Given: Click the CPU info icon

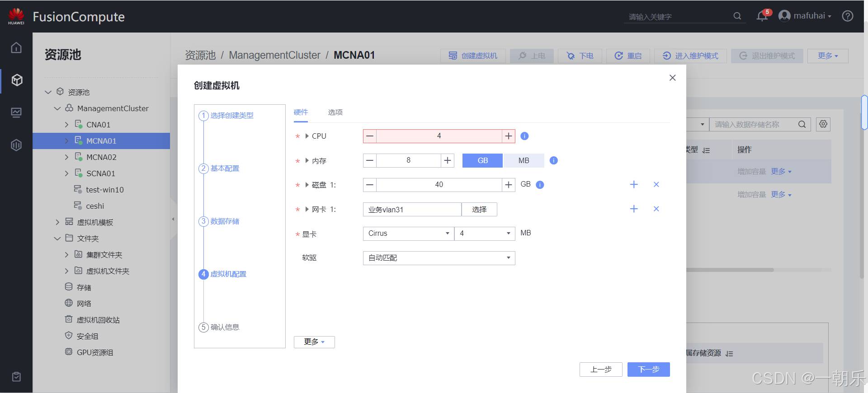Looking at the screenshot, I should click(x=524, y=136).
